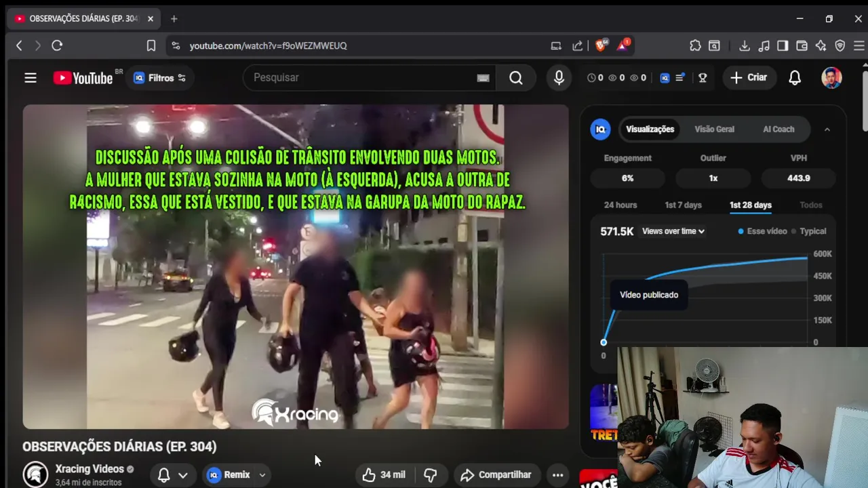Go to the YouTube home logo
The height and width of the screenshot is (488, 868).
[x=83, y=78]
